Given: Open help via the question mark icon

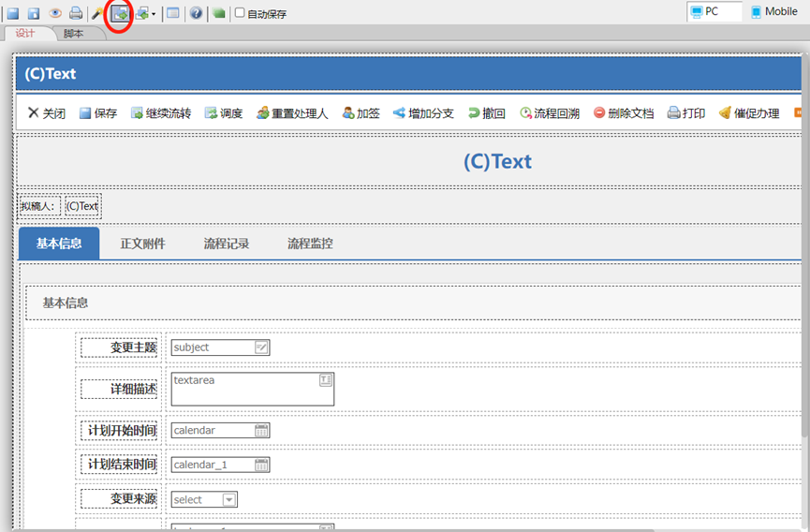Looking at the screenshot, I should tap(196, 13).
